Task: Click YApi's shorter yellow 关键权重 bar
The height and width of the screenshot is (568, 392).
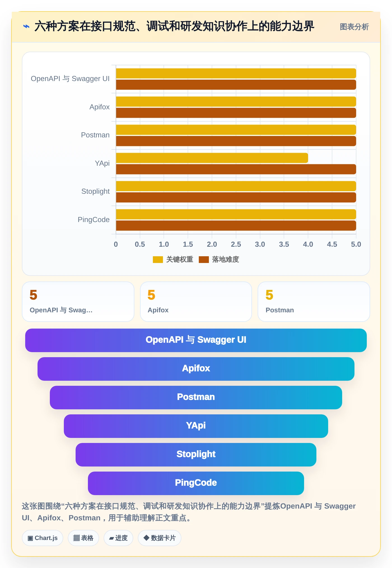Action: [x=212, y=158]
